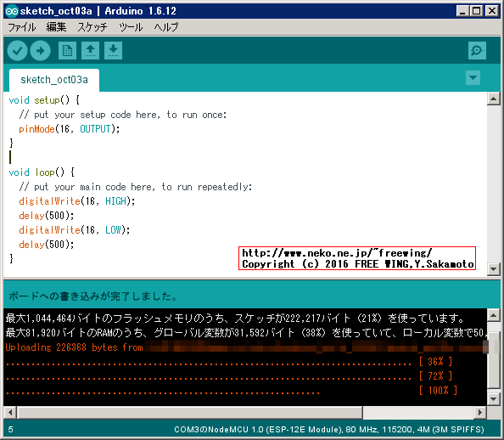Click the Verify (checkmark) button
Viewport: 504px width, 440px height.
point(17,50)
